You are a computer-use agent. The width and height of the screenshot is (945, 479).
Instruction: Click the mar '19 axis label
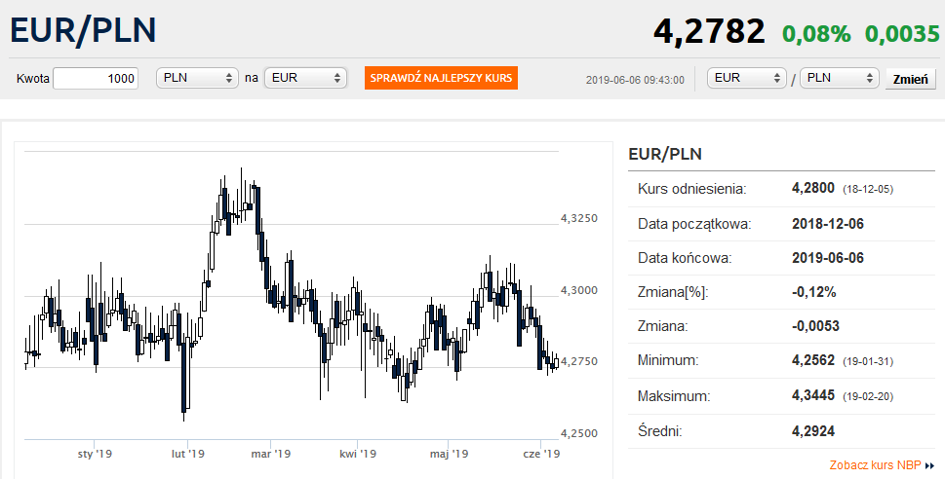coord(271,454)
